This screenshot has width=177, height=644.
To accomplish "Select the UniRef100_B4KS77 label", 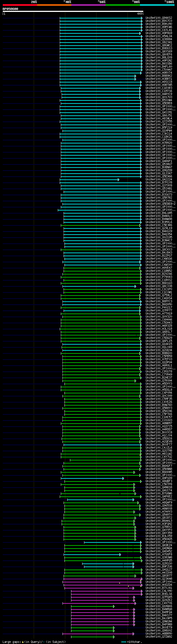I will 159,615.
